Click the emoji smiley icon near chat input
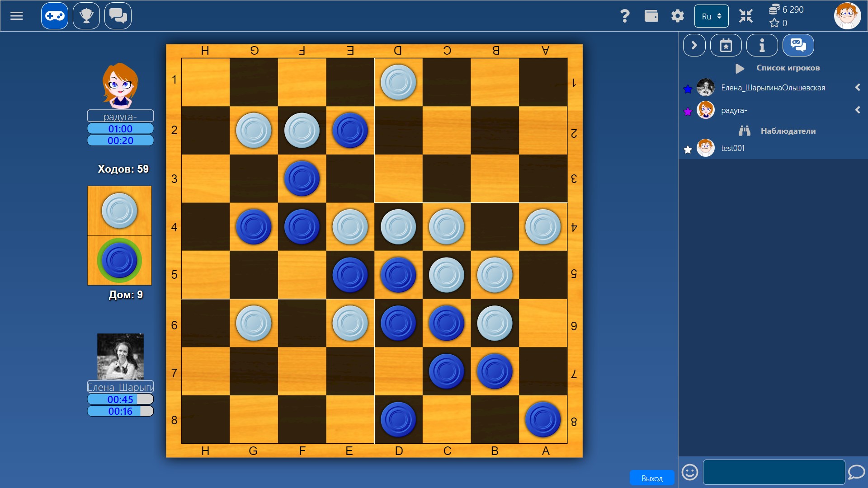Viewport: 868px width, 488px height. (690, 472)
